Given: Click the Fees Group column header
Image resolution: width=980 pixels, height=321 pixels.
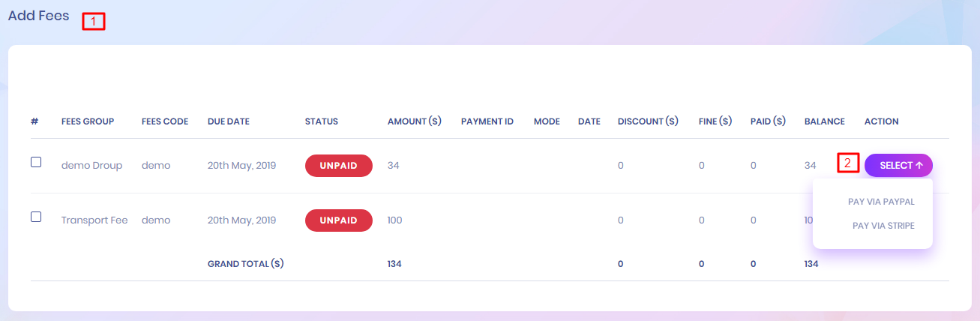Looking at the screenshot, I should tap(88, 121).
